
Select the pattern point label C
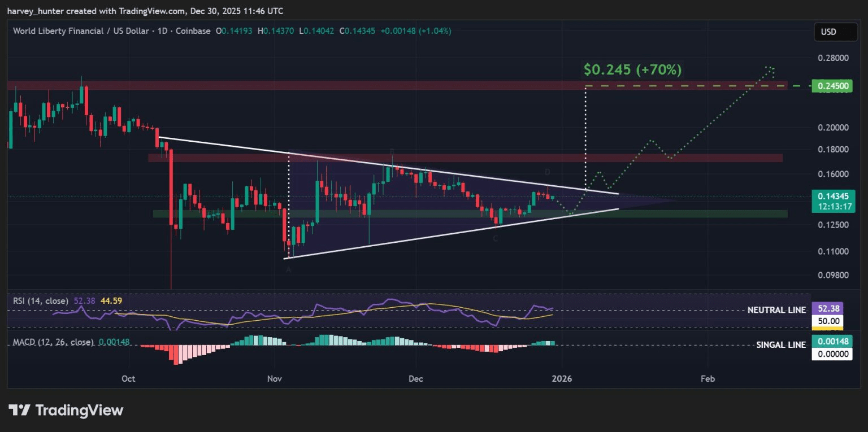point(496,239)
